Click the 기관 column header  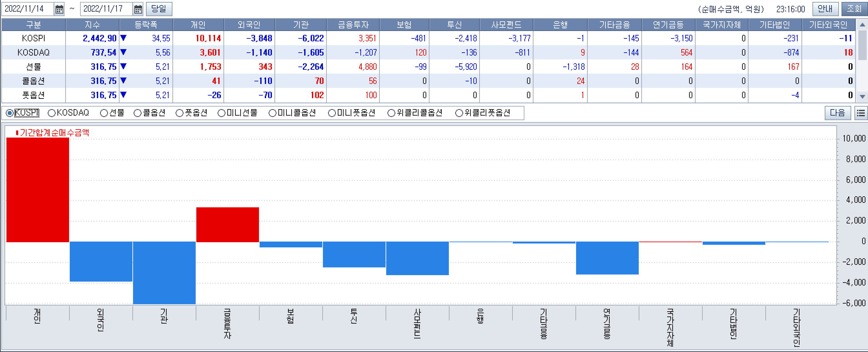301,25
